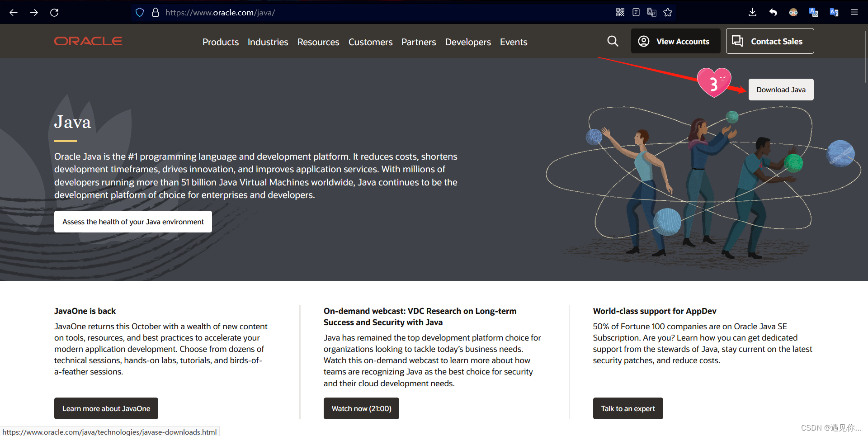Image resolution: width=868 pixels, height=436 pixels.
Task: Click Learn more about JavaOne
Action: [106, 408]
